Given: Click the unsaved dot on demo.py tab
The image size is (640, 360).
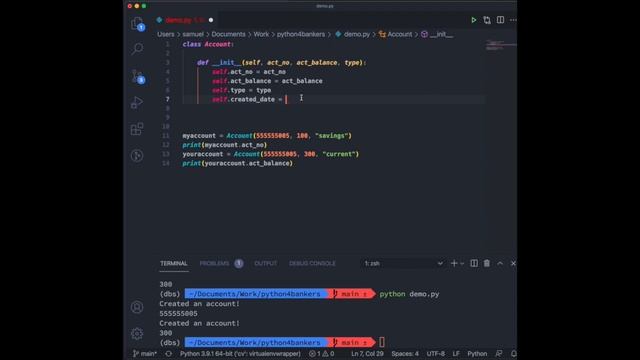Looking at the screenshot, I should (211, 20).
